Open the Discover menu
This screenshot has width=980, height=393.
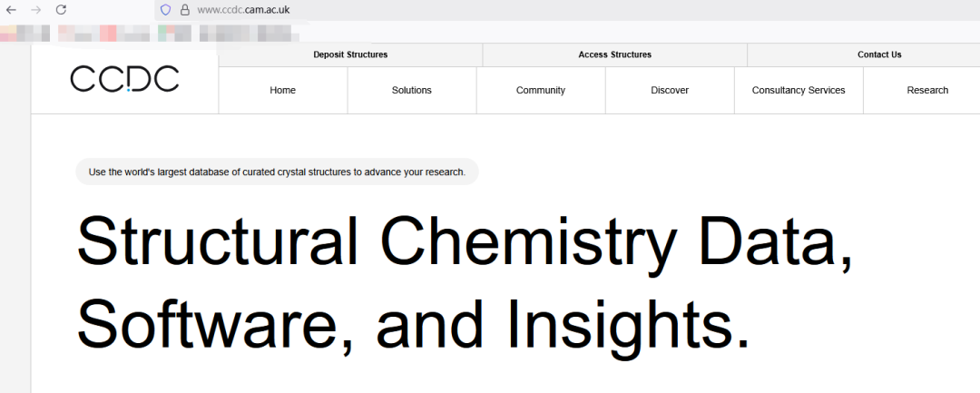point(669,90)
